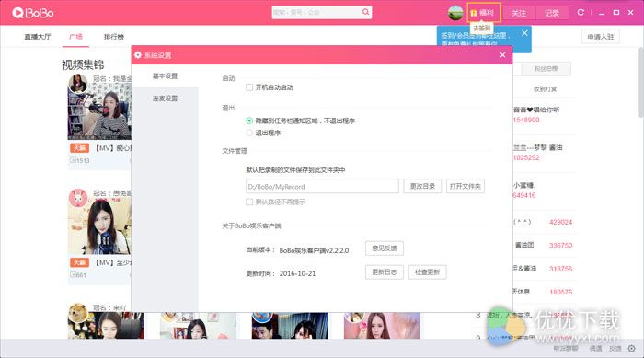The width and height of the screenshot is (644, 358).
Task: Click the ranking value 429024
Action: pos(560,222)
